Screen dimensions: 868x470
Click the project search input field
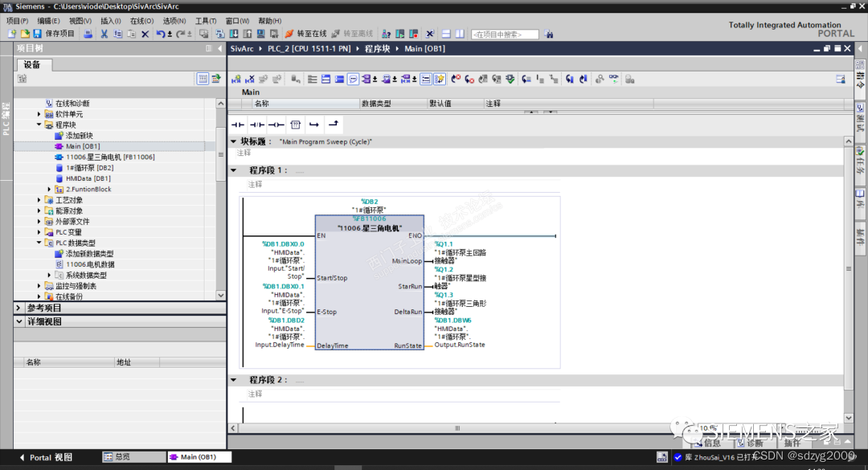(x=504, y=35)
